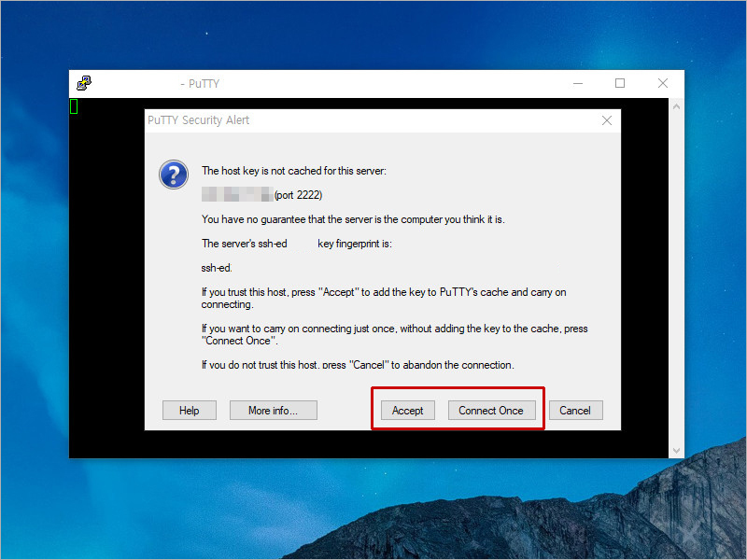Choose Connect Once to skip caching

click(x=491, y=411)
